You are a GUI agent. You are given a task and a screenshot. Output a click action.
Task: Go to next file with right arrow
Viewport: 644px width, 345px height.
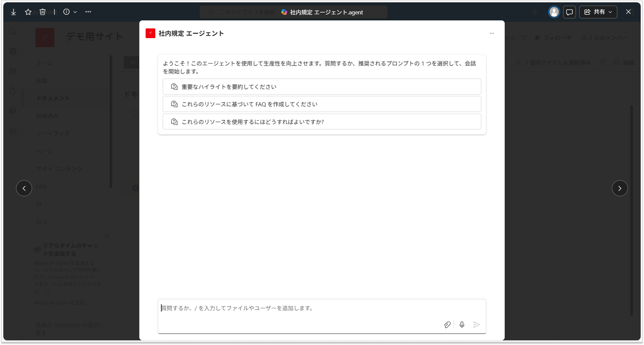(620, 188)
